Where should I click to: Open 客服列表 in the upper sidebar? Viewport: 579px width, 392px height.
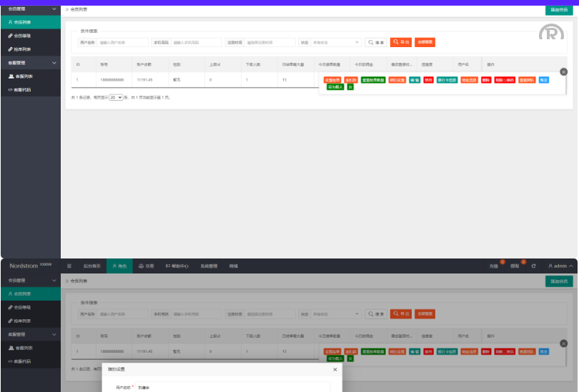[23, 76]
